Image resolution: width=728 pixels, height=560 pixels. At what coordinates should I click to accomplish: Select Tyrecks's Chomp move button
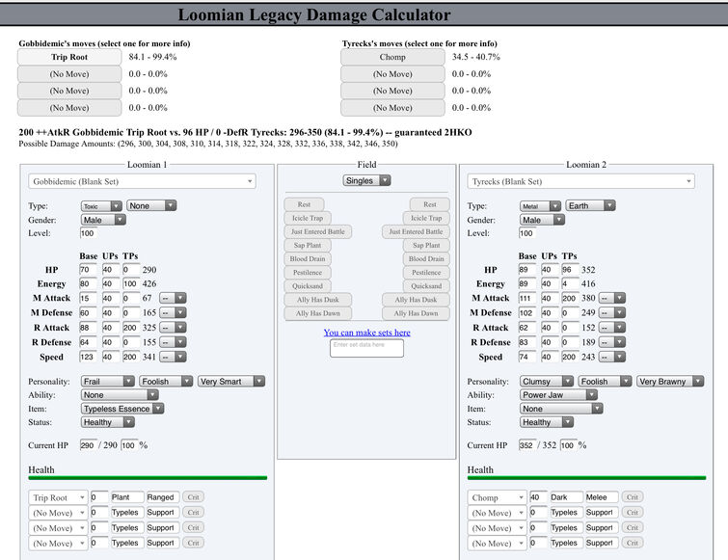(392, 57)
